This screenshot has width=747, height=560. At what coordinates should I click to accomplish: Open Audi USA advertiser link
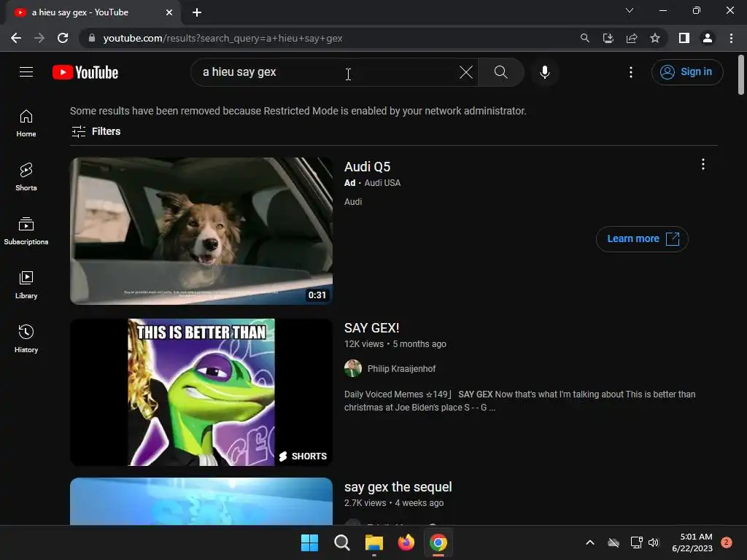click(x=382, y=183)
